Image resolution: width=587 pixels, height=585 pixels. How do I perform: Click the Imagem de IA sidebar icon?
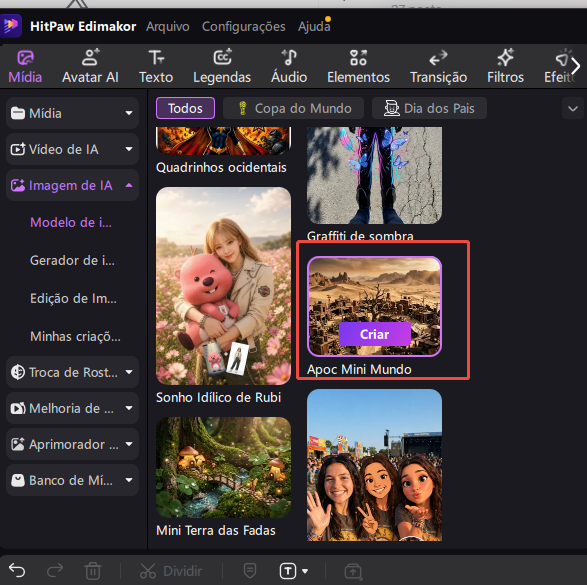coord(18,185)
